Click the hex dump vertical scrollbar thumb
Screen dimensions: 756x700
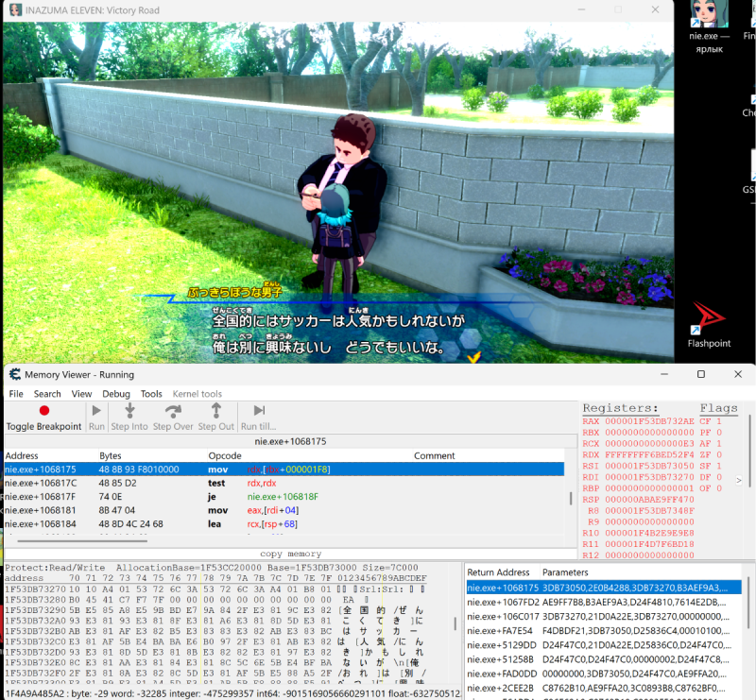coord(455,623)
